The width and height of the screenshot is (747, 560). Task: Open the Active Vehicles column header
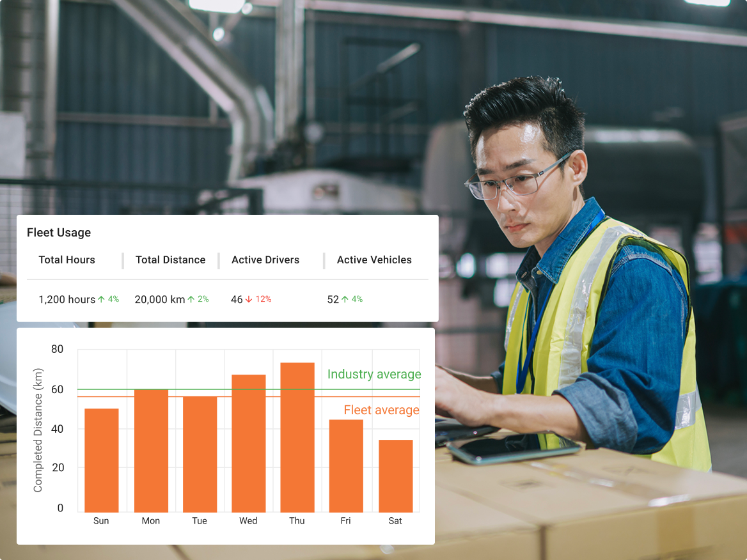click(374, 260)
